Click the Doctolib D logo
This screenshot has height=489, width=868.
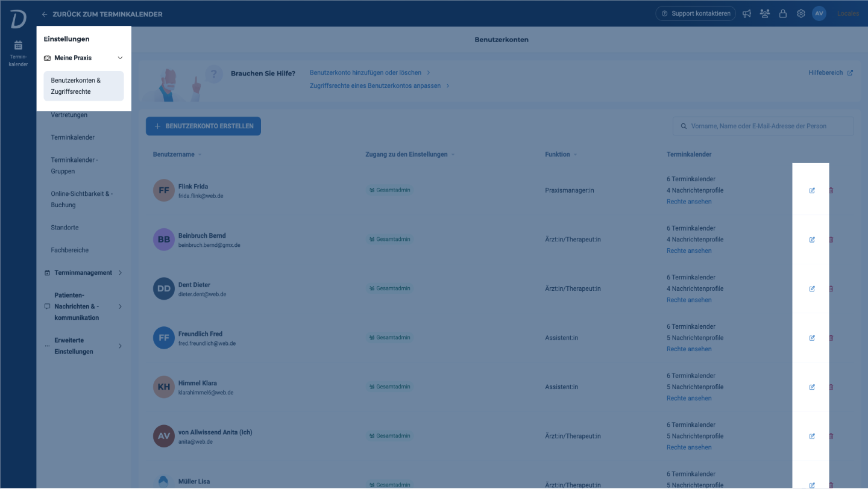(18, 20)
